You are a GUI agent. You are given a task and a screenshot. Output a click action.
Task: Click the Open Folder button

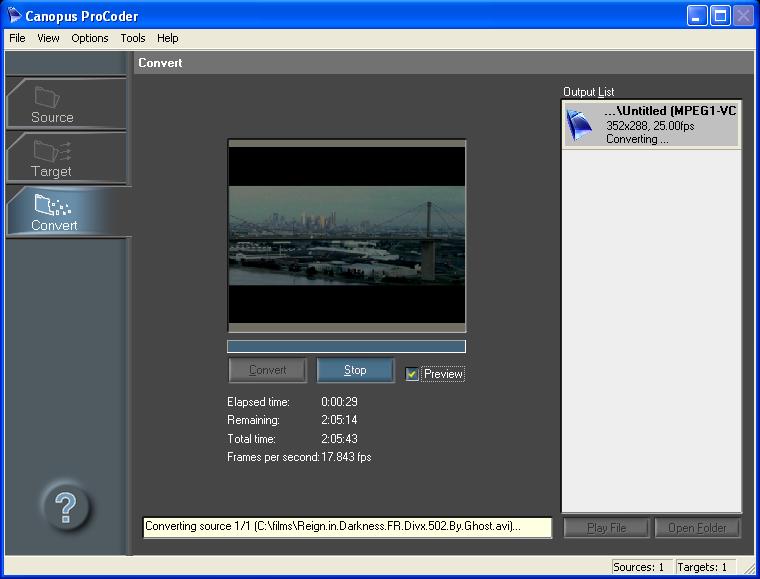point(697,528)
